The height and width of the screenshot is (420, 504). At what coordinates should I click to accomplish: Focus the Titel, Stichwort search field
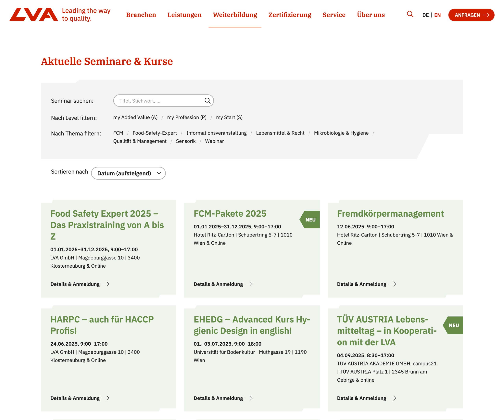[163, 101]
